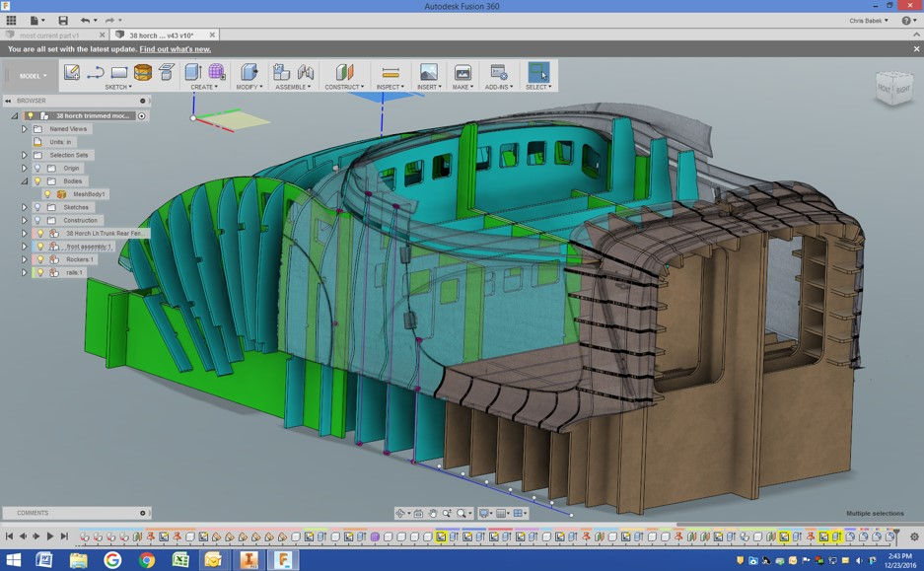
Task: Open the data panel grid icon
Action: [x=11, y=21]
